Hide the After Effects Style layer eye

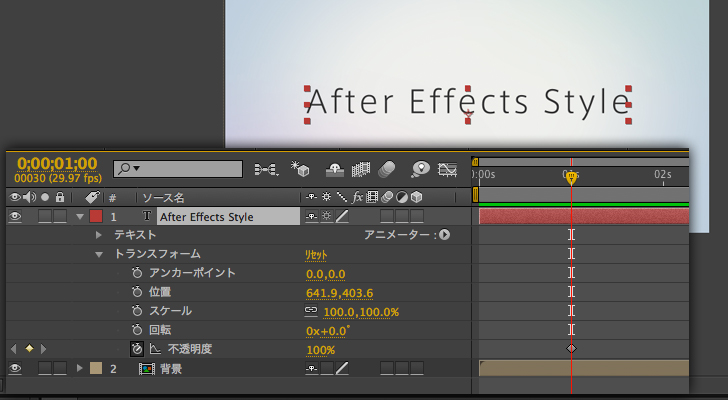pos(15,216)
